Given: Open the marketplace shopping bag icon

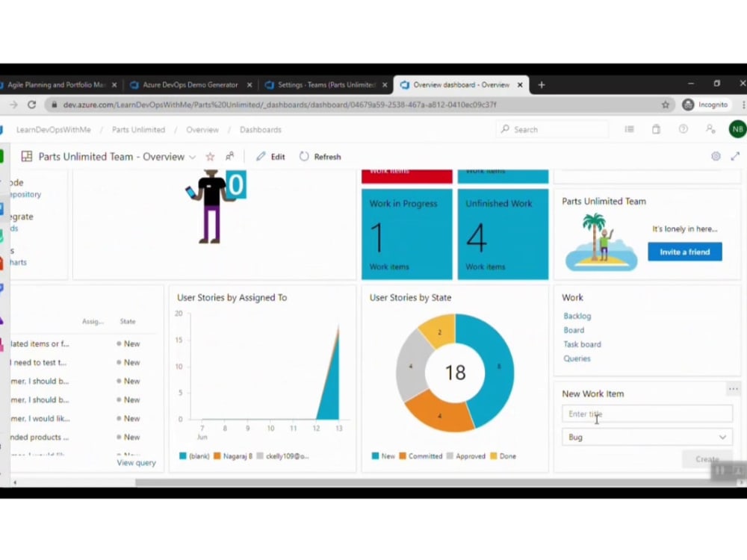Looking at the screenshot, I should tap(656, 129).
